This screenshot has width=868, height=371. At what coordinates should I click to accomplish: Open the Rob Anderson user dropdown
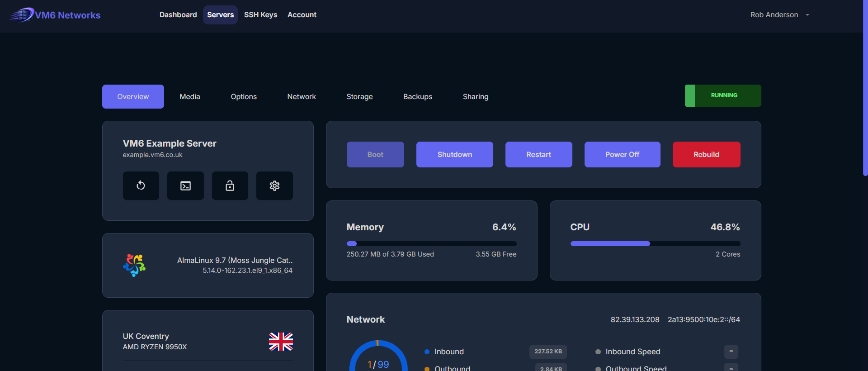[x=779, y=15]
